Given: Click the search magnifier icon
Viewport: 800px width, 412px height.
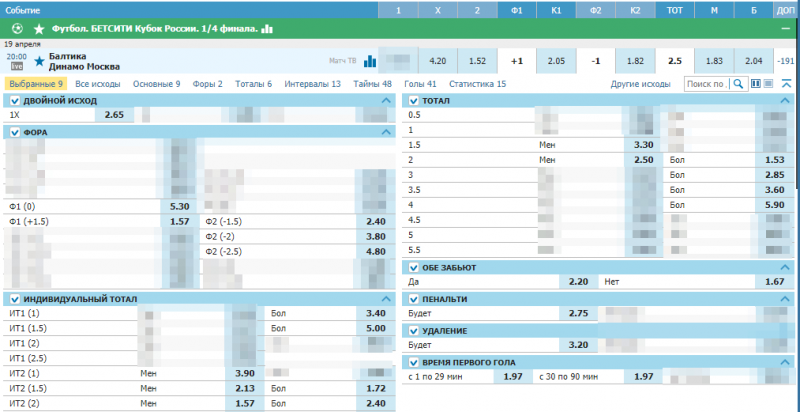Looking at the screenshot, I should pyautogui.click(x=738, y=85).
